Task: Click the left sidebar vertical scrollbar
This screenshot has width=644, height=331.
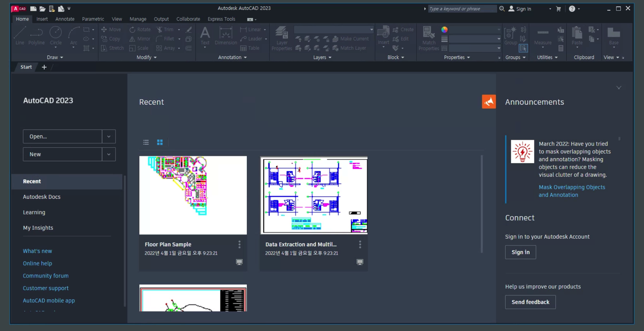Action: [x=125, y=241]
